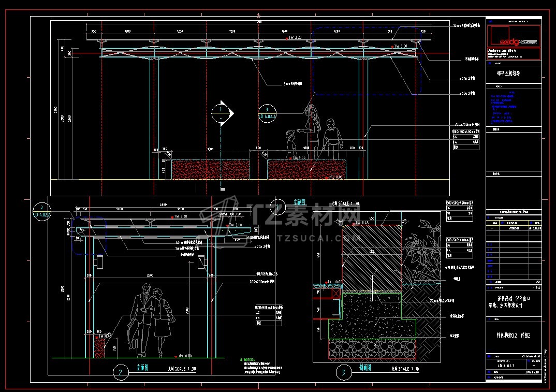Select the pebble base layer in section
The height and width of the screenshot is (392, 556).
tap(372, 349)
